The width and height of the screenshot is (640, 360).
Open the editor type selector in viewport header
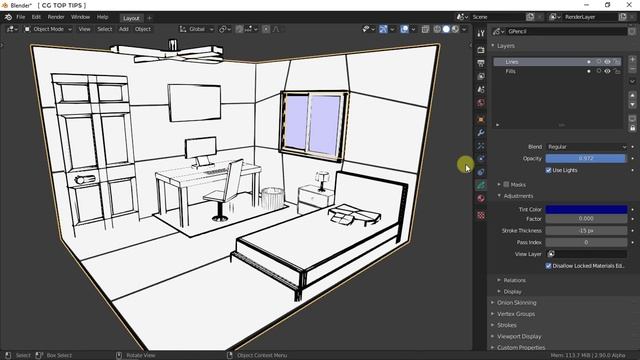(x=11, y=29)
